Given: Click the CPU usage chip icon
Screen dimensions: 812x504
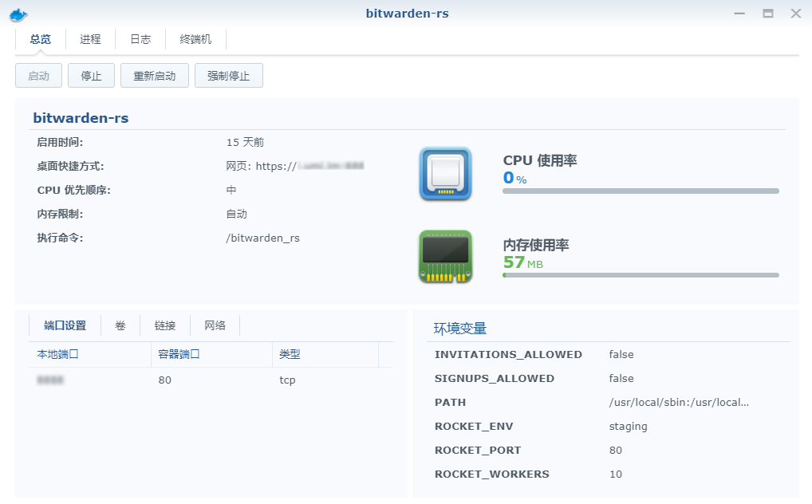Looking at the screenshot, I should pyautogui.click(x=445, y=174).
